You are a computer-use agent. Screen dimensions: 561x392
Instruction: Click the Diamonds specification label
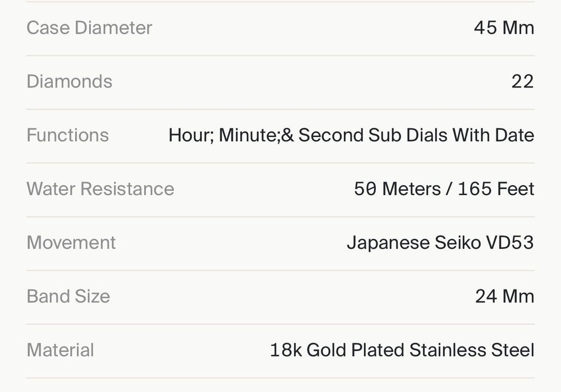pyautogui.click(x=69, y=81)
